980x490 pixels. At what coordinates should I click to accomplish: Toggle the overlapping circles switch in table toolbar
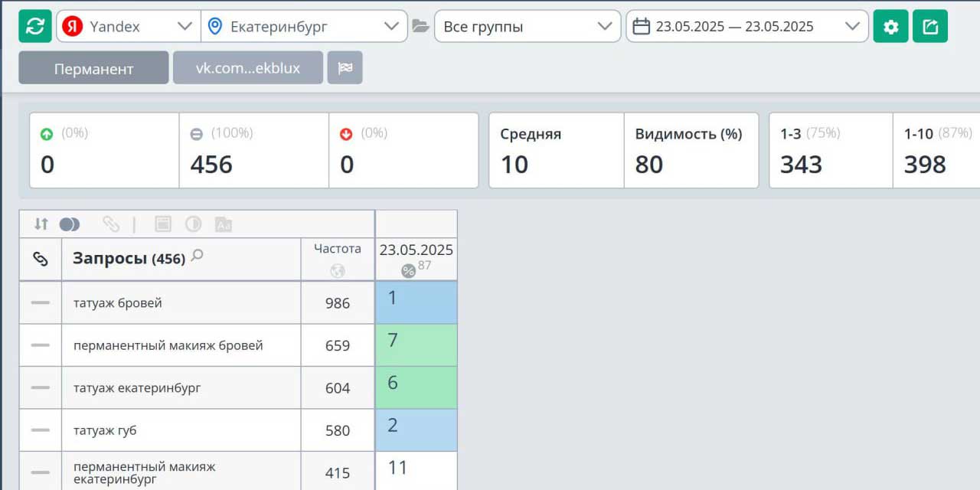pos(70,224)
